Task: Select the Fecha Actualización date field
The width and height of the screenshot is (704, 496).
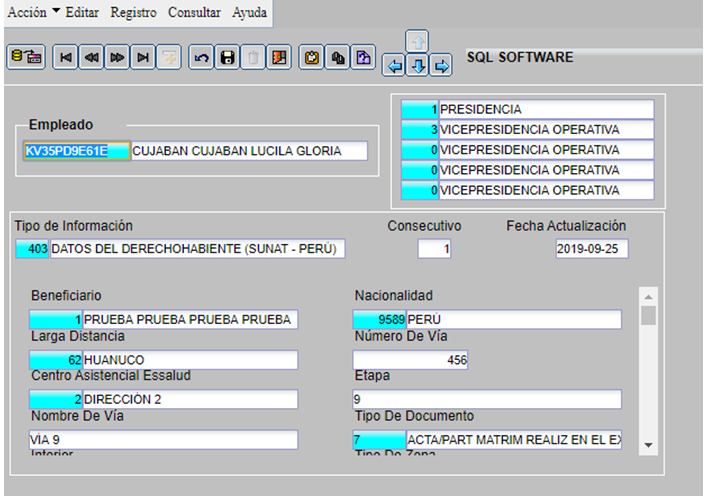Action: 591,249
